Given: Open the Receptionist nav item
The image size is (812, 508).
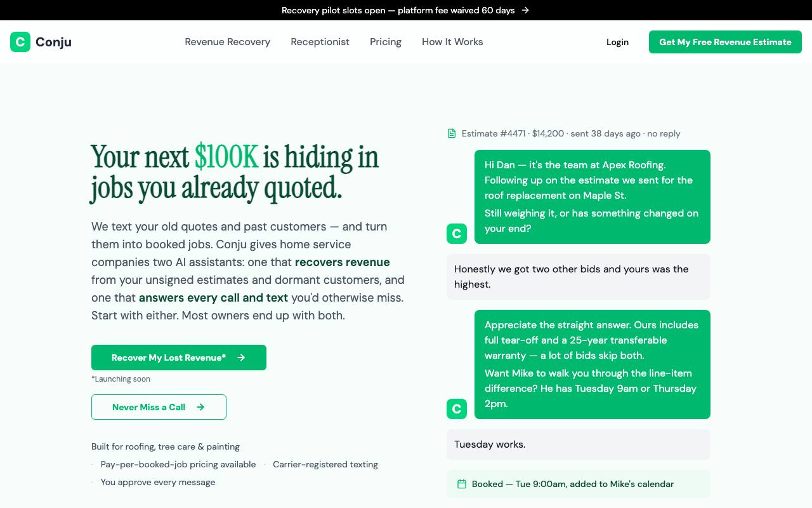Looking at the screenshot, I should point(320,42).
